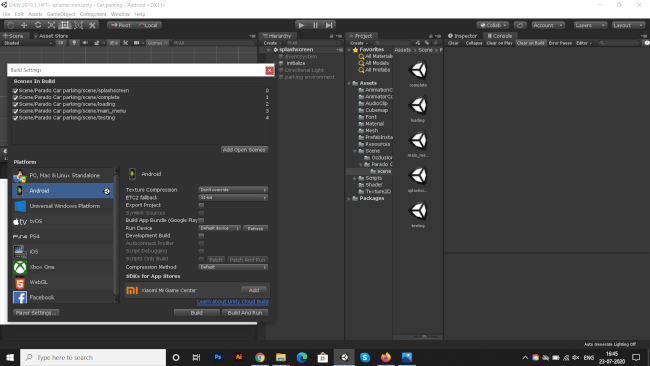Switch to the Asset Store tab
The image size is (650, 366).
coord(51,36)
